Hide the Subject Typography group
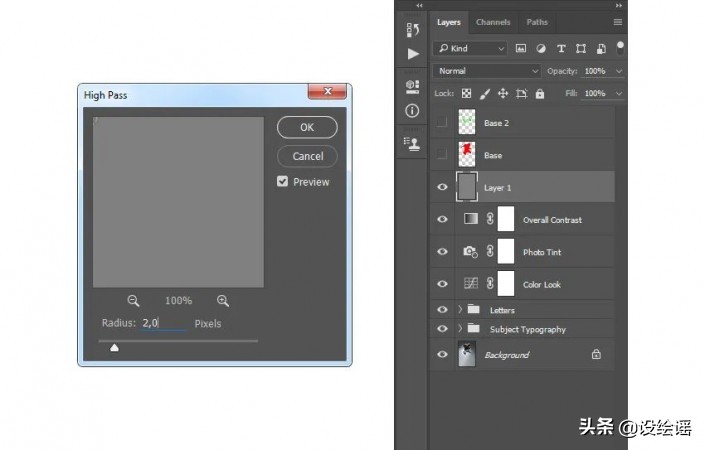Screen dimensions: 705x450 pos(442,329)
